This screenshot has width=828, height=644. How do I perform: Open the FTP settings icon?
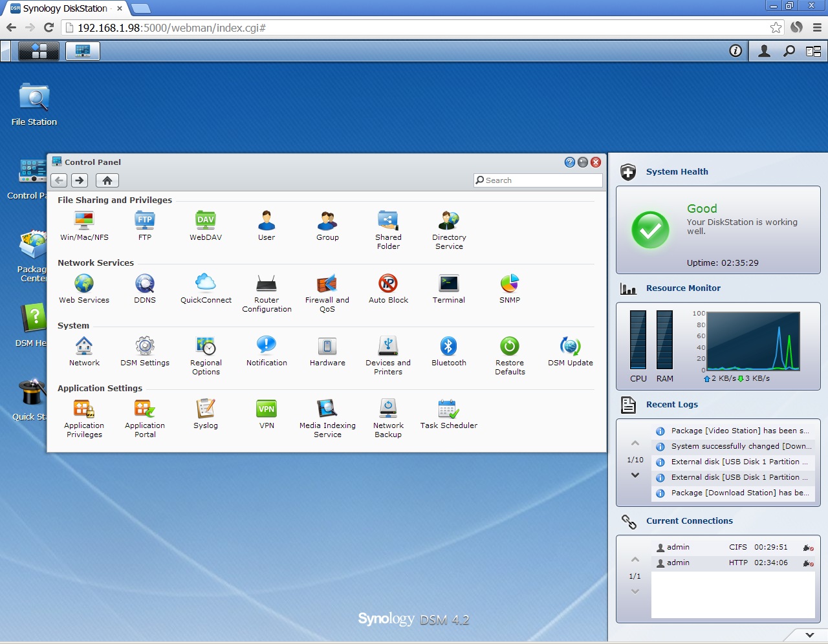[x=144, y=220]
